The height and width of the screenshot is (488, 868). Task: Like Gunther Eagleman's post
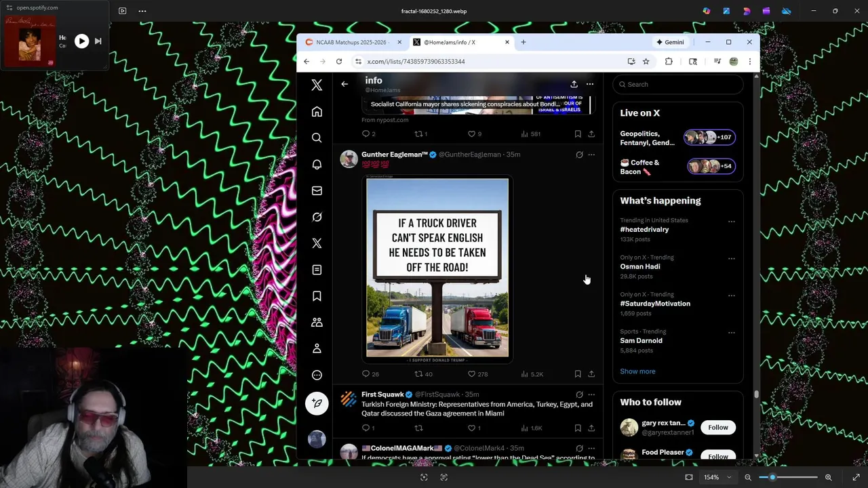coord(477,374)
